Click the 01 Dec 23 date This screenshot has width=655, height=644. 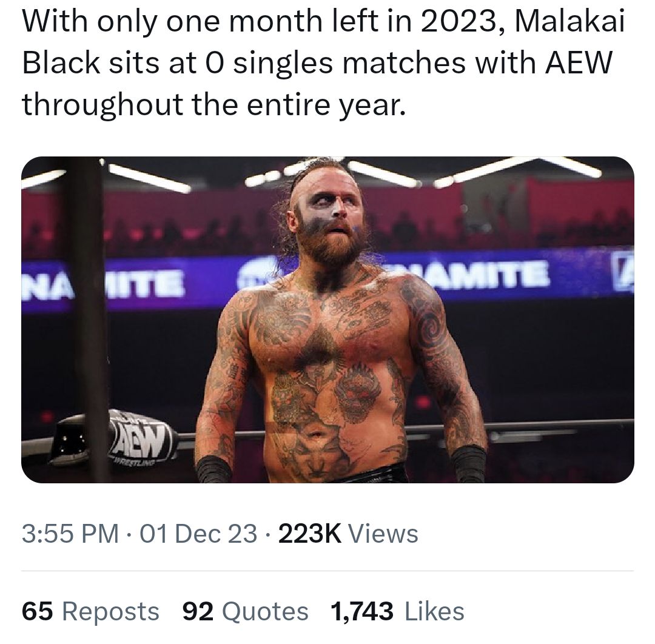198,534
